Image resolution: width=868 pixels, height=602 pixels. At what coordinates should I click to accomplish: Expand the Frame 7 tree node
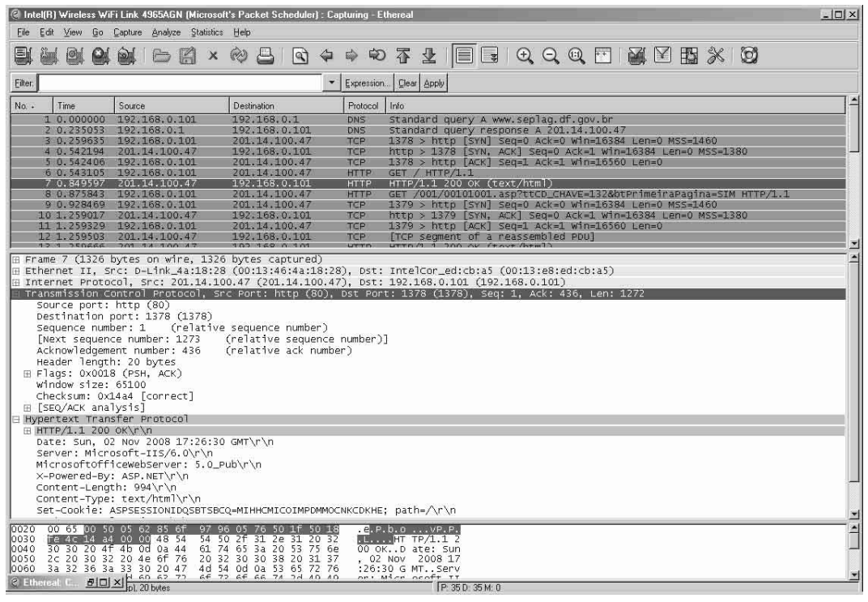point(16,260)
